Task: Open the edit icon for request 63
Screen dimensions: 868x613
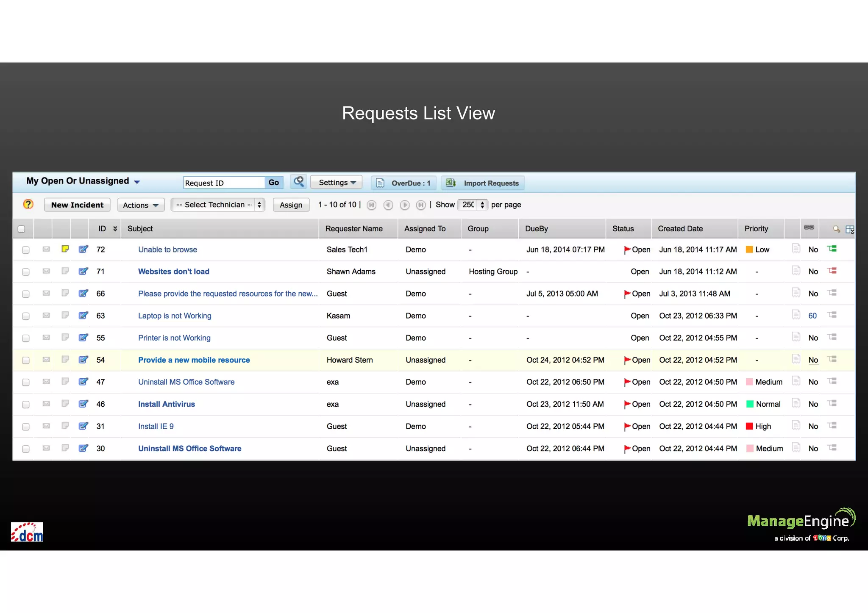Action: pyautogui.click(x=83, y=315)
